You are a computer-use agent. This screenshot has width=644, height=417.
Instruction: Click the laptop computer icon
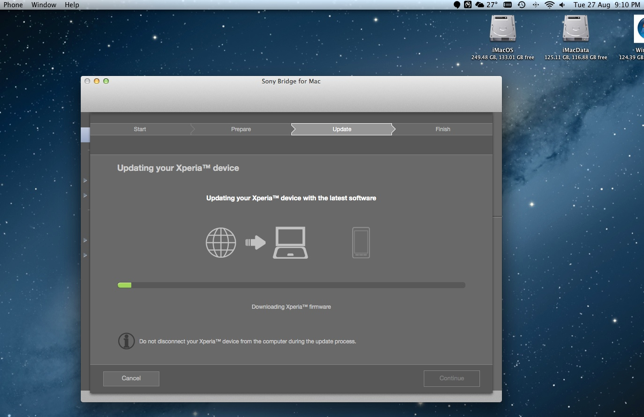[290, 243]
